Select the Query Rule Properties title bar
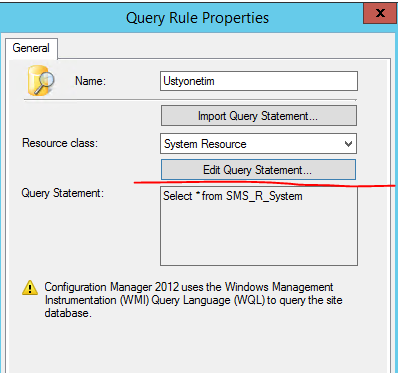 [x=197, y=18]
